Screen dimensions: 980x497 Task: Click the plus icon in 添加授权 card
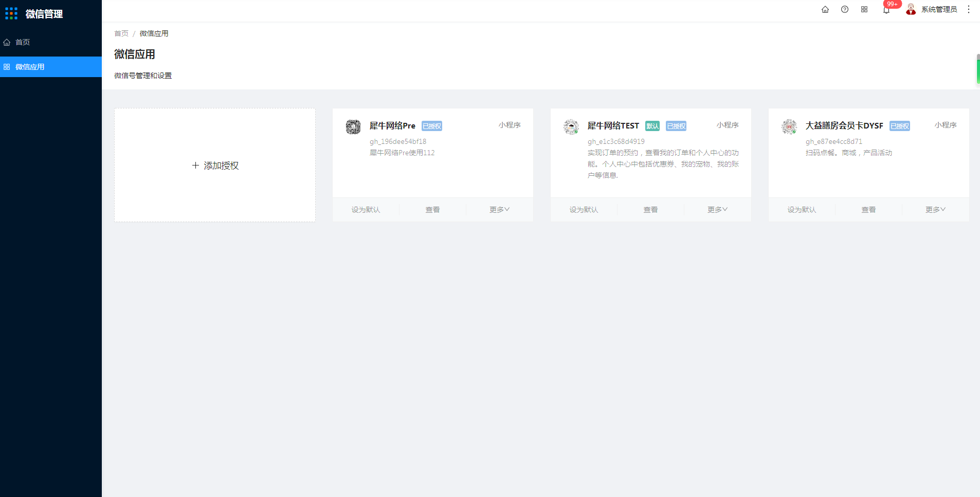click(195, 165)
